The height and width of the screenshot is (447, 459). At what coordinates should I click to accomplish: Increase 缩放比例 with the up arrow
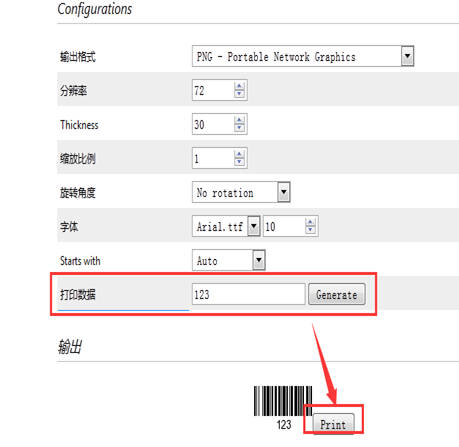239,154
